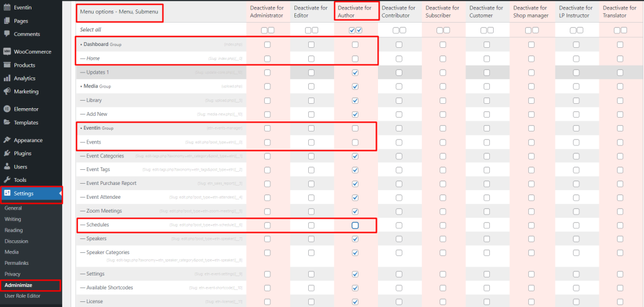Uncheck Event Attendee for Author
The width and height of the screenshot is (644, 307).
click(x=355, y=198)
